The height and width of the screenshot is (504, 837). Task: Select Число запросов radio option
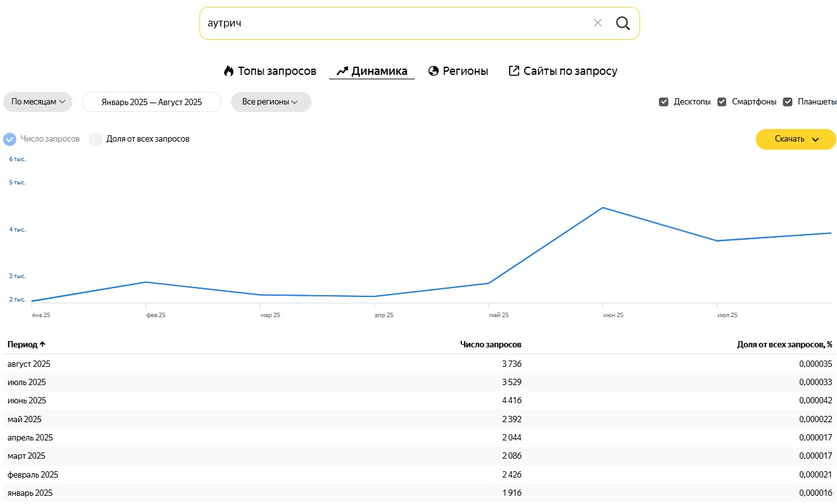pos(10,139)
